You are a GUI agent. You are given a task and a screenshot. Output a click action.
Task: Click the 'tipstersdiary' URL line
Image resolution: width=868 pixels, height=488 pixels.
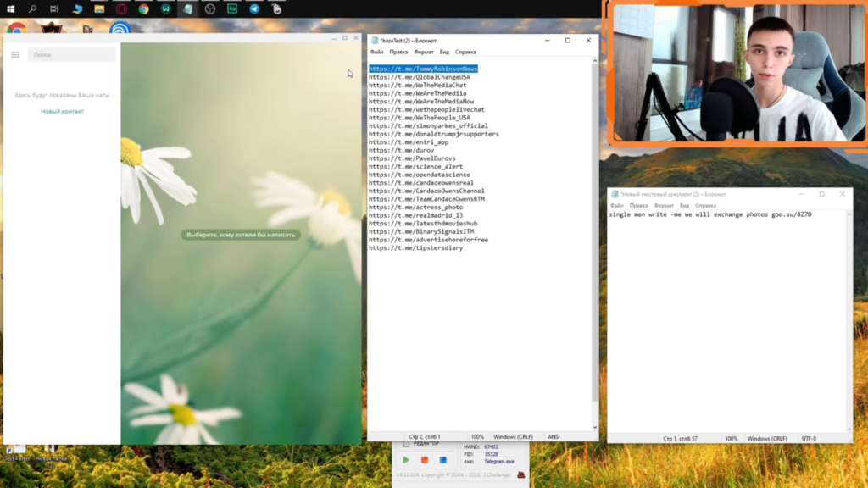[415, 248]
